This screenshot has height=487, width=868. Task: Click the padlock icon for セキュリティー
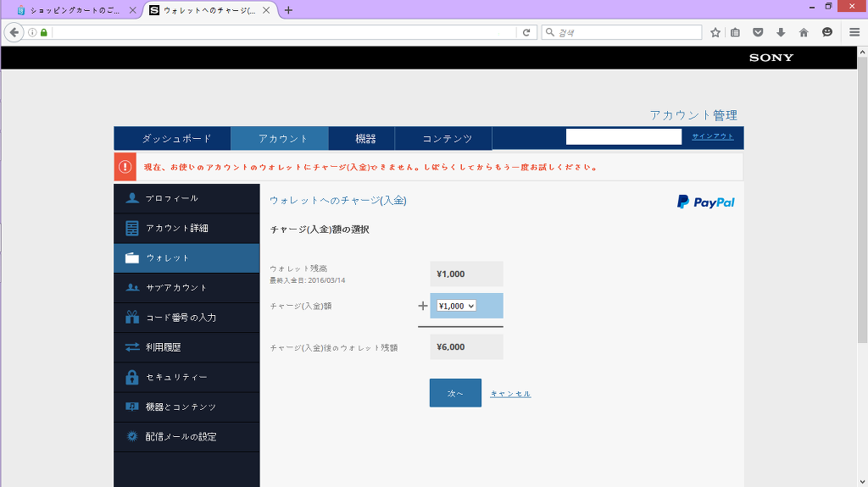coord(131,377)
